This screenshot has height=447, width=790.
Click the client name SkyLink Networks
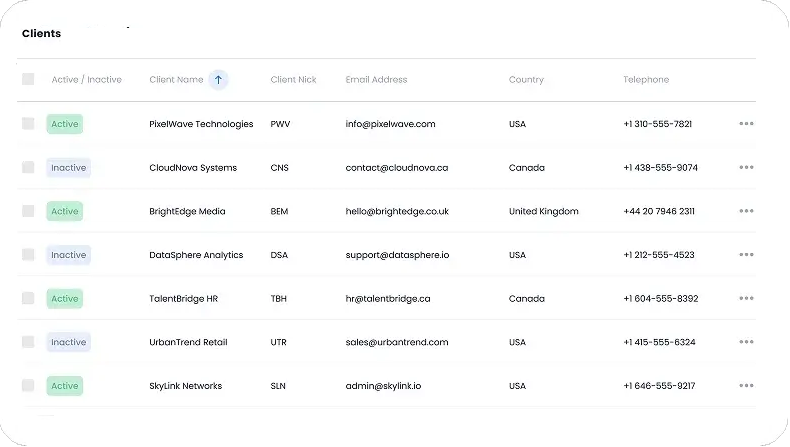point(185,386)
